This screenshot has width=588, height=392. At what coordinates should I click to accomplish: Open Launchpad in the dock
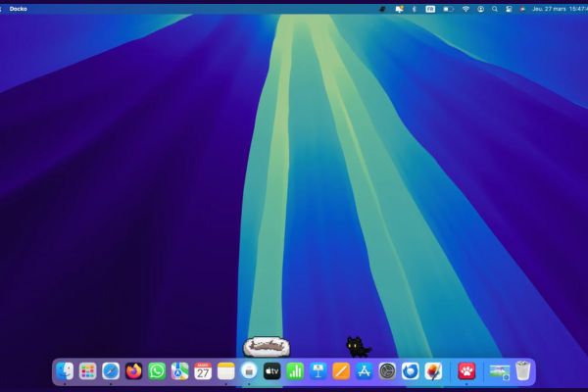(x=87, y=371)
